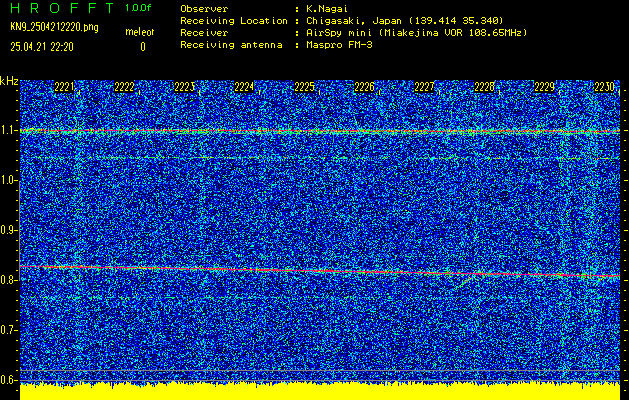Click the kHz axis unit label
Image resolution: width=629 pixels, height=400 pixels.
9,81
